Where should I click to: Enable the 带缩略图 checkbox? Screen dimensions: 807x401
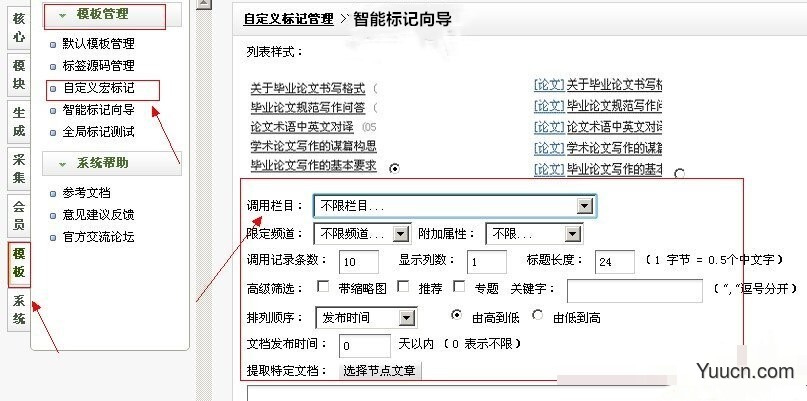[x=323, y=287]
